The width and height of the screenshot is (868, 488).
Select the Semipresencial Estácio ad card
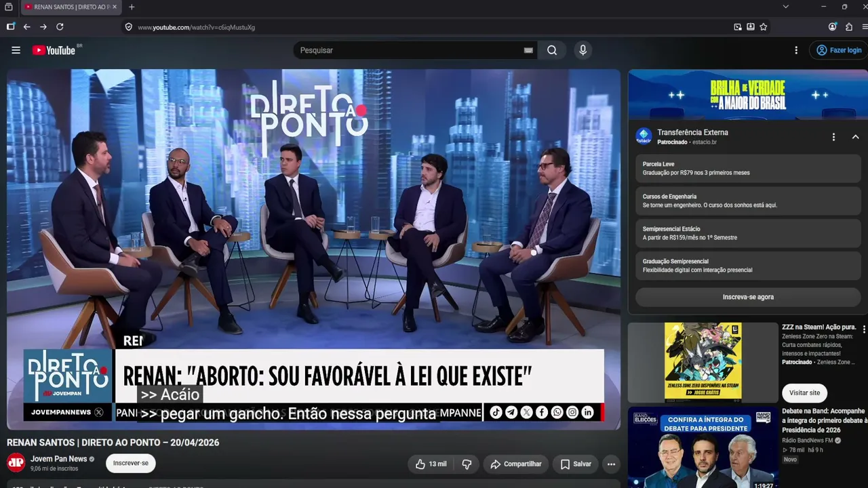(748, 233)
